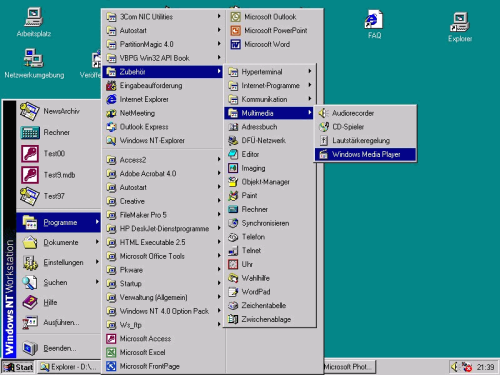Open the WordPad icon
The image size is (500, 375).
[233, 292]
